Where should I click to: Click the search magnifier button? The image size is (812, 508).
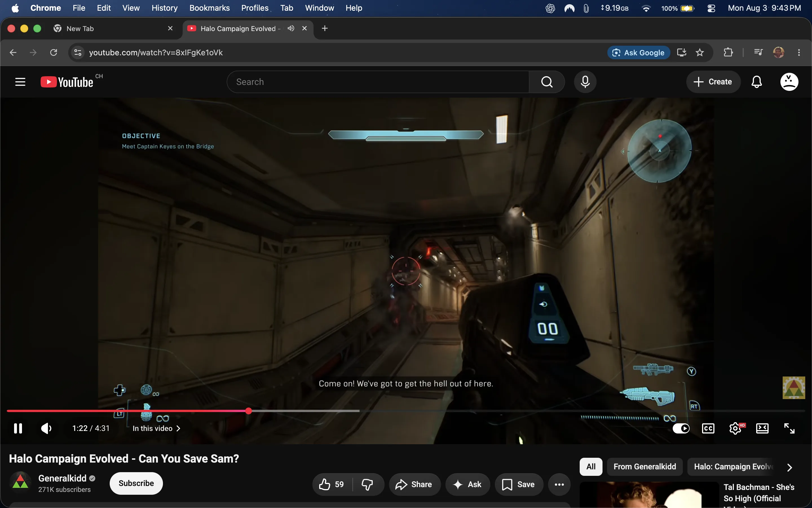point(547,82)
